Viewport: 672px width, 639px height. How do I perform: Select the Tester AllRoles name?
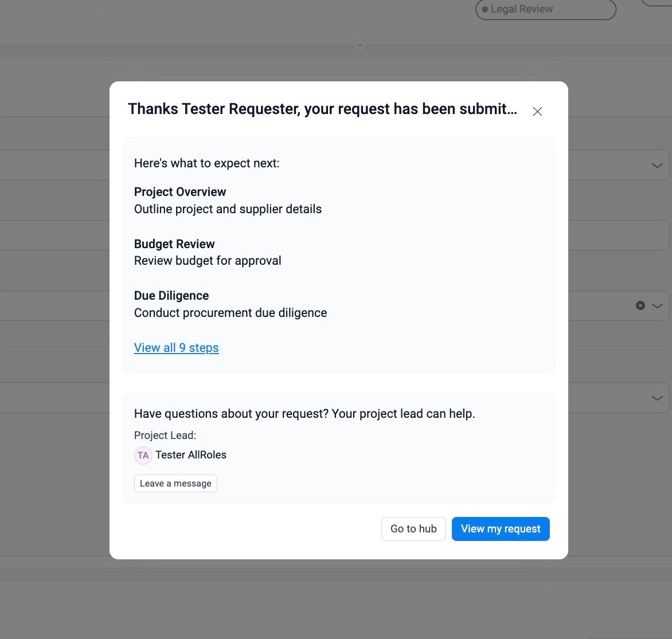coord(191,455)
